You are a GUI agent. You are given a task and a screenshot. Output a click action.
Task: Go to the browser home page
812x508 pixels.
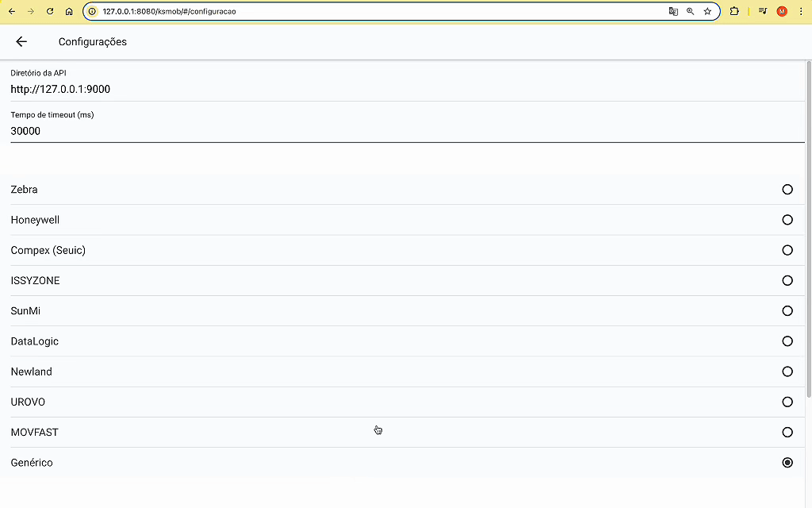tap(69, 12)
